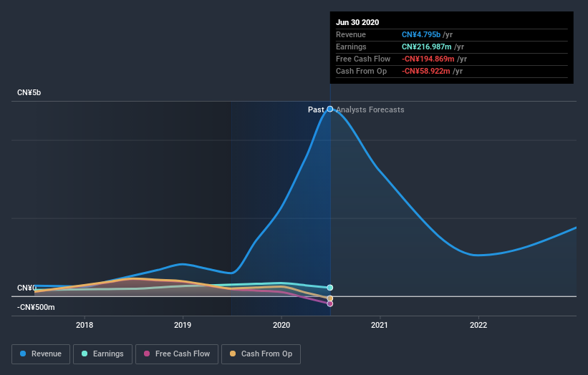Click the revenue data point at Jun 2020
Screen dimensions: 588x375
pos(330,109)
